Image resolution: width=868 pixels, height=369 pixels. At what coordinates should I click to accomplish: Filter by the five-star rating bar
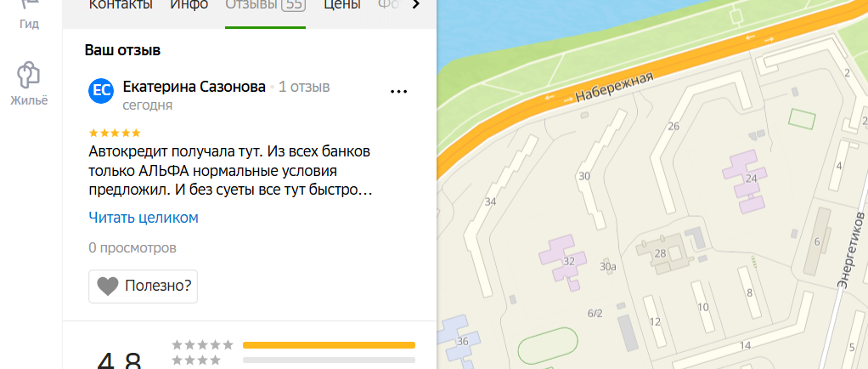pos(293,345)
